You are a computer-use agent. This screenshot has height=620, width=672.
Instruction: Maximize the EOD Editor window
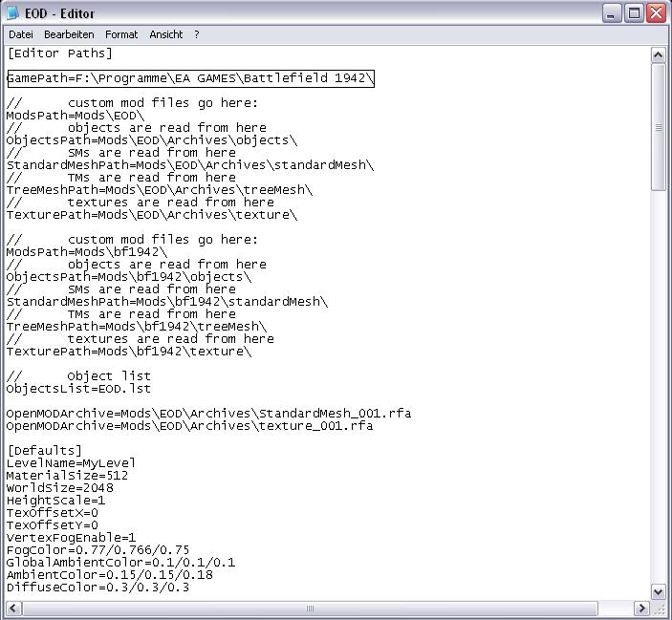(634, 13)
